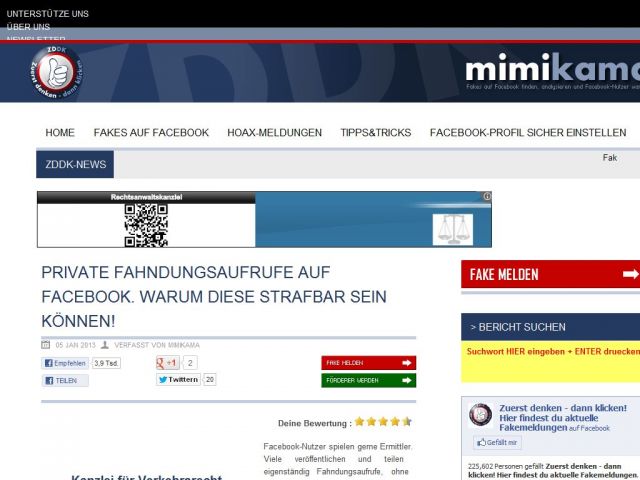Click the Facebook TEILEN button
The image size is (640, 480).
tap(65, 380)
